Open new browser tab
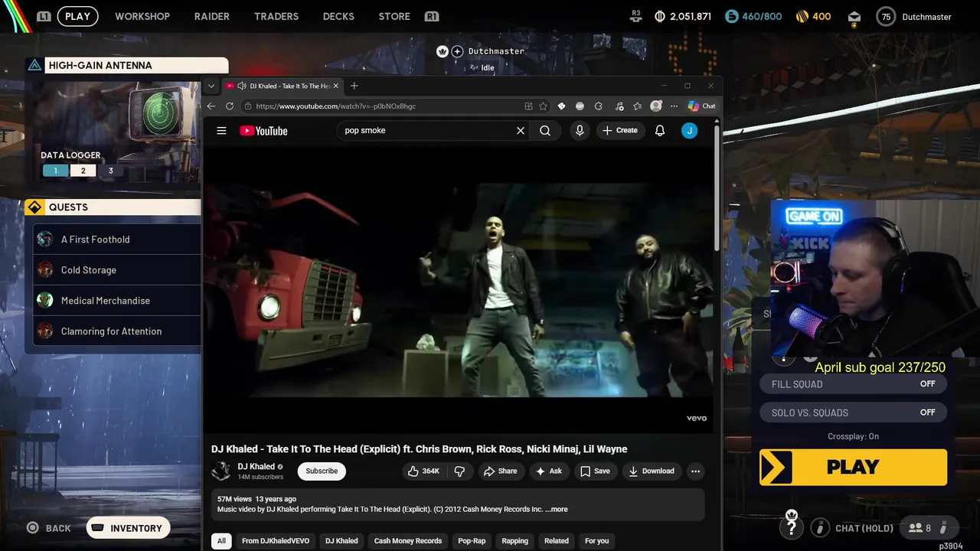 (x=354, y=86)
